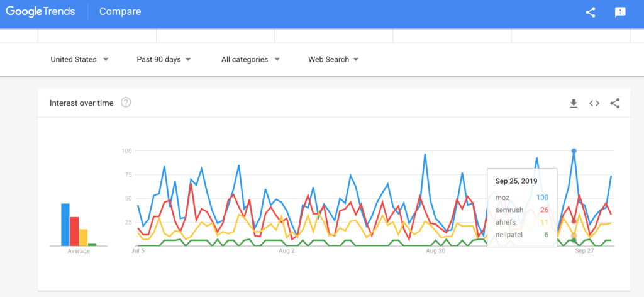Click the yellow ahrefs average bar
Screen dimensions: 644x297
pos(84,237)
